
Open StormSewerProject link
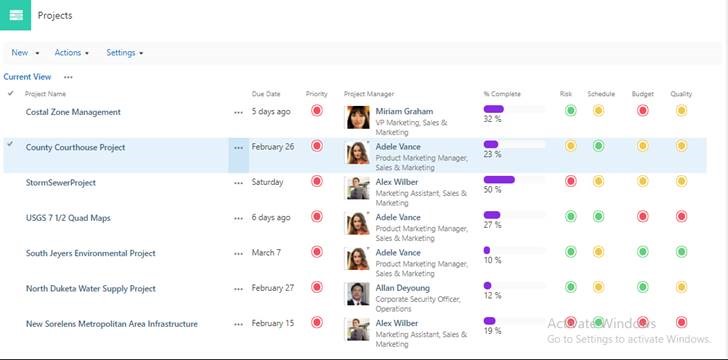[61, 183]
